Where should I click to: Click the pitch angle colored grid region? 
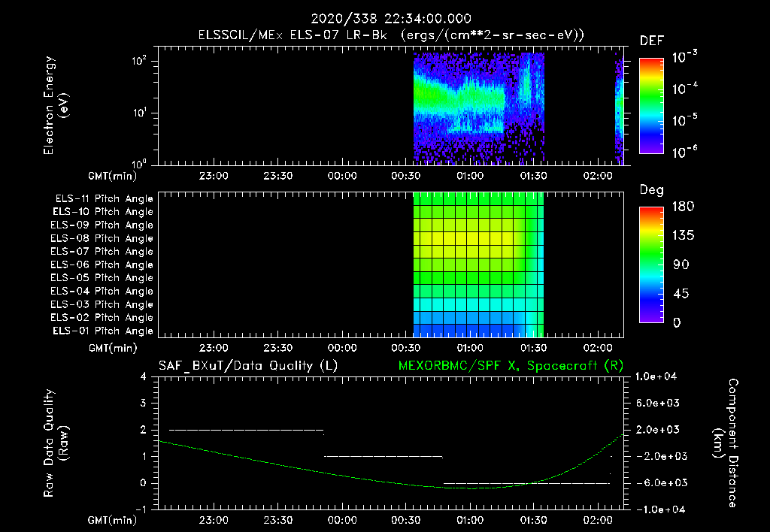coord(479,265)
